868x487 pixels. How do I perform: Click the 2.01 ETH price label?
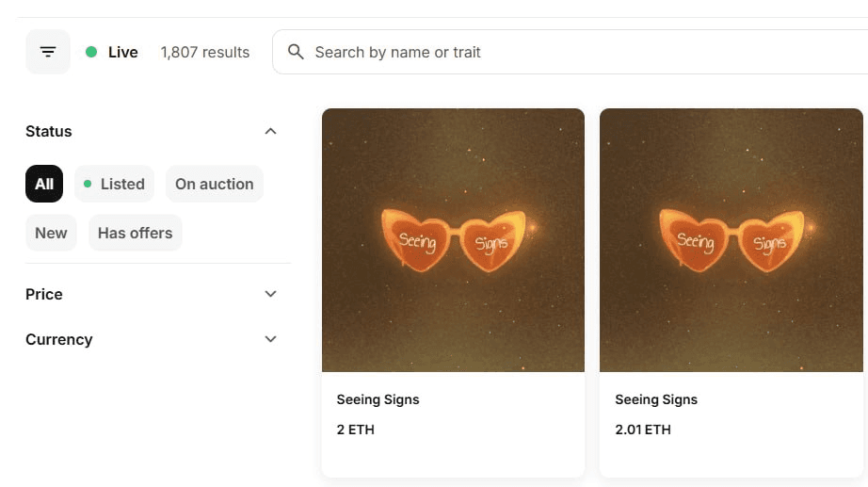click(643, 430)
